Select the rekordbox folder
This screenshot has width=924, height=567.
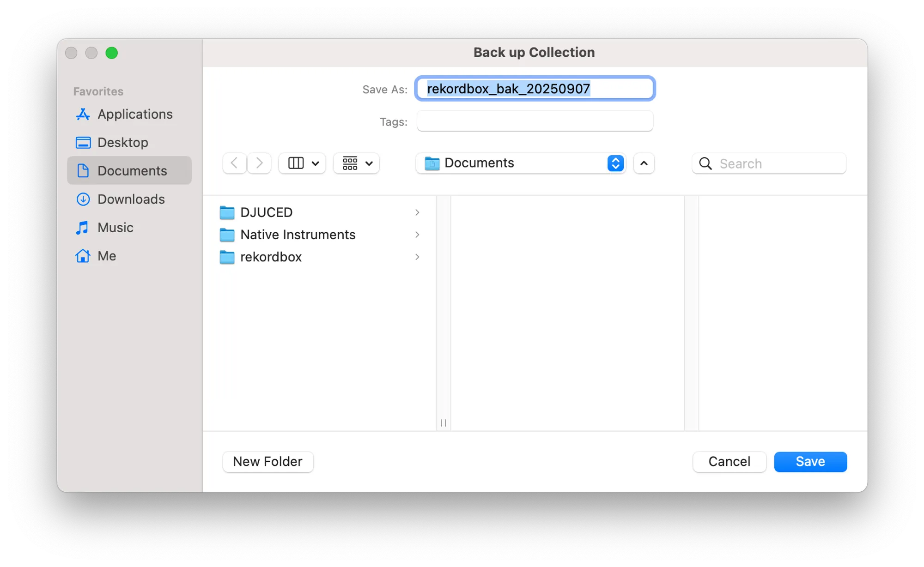(x=271, y=257)
